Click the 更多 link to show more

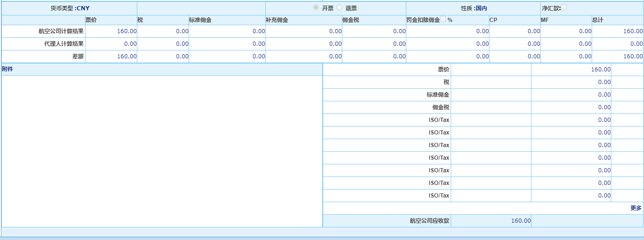coord(636,208)
